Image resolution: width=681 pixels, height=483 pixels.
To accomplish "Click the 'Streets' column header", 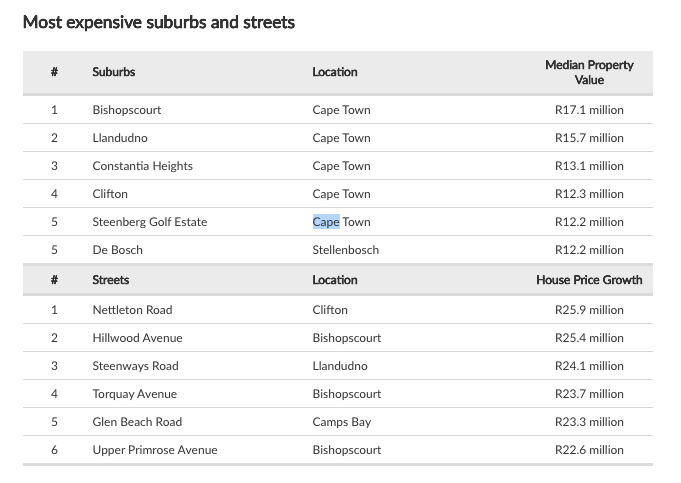I will (110, 280).
